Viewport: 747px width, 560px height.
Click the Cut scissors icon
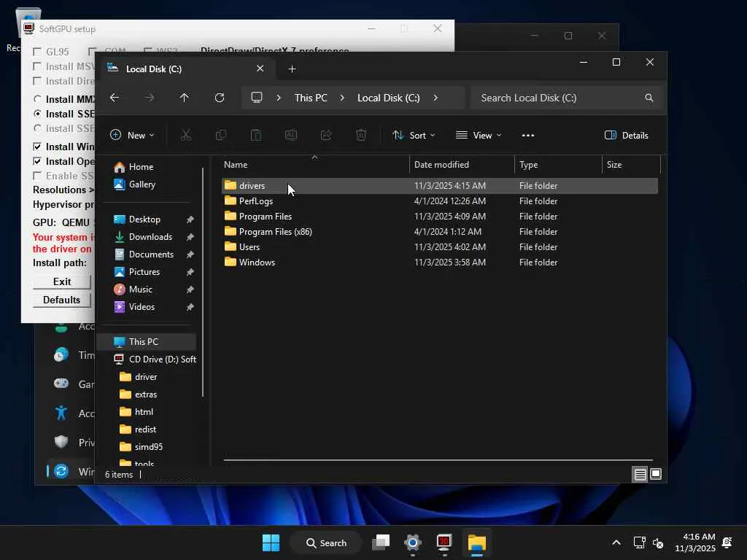pyautogui.click(x=186, y=135)
